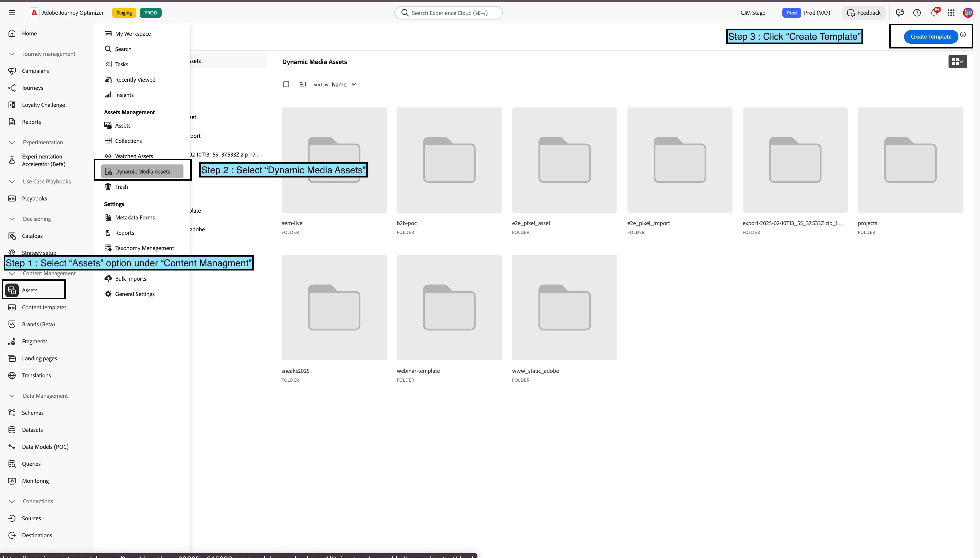
Task: Open the app switcher grid icon
Action: coord(951,13)
